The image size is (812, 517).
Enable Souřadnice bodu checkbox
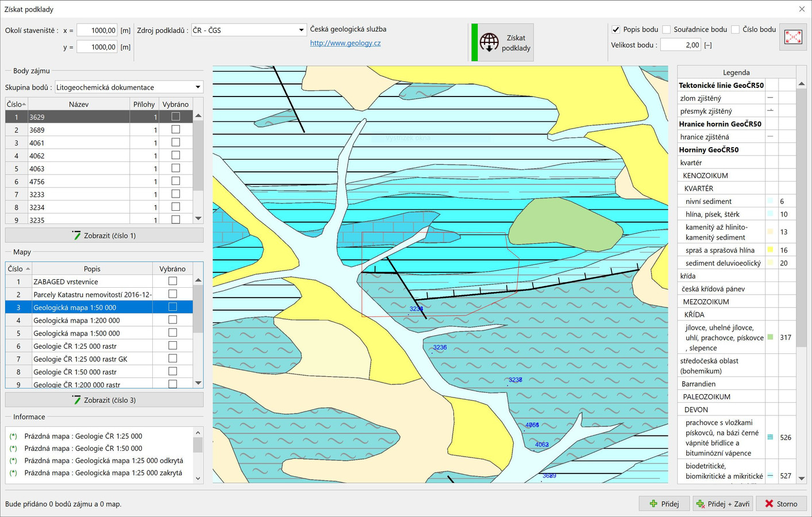click(x=667, y=29)
